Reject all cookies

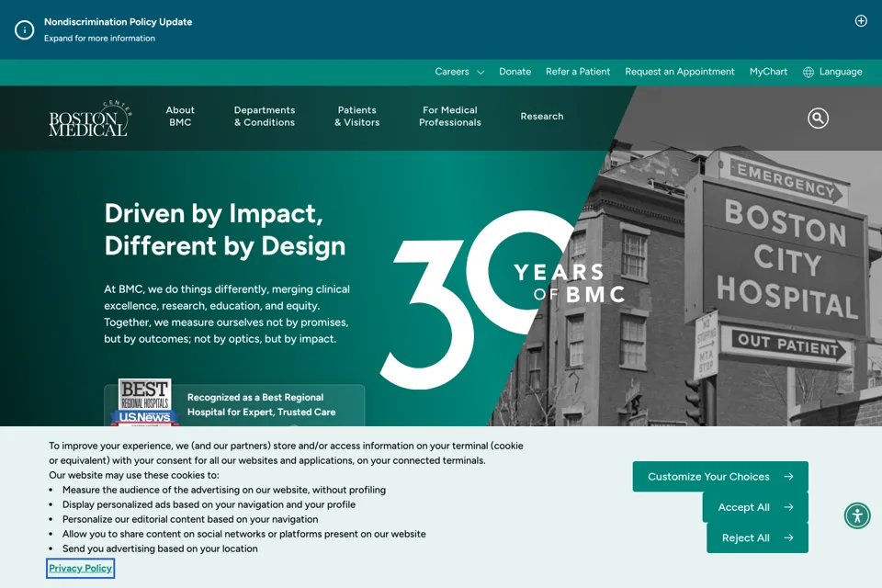(757, 537)
